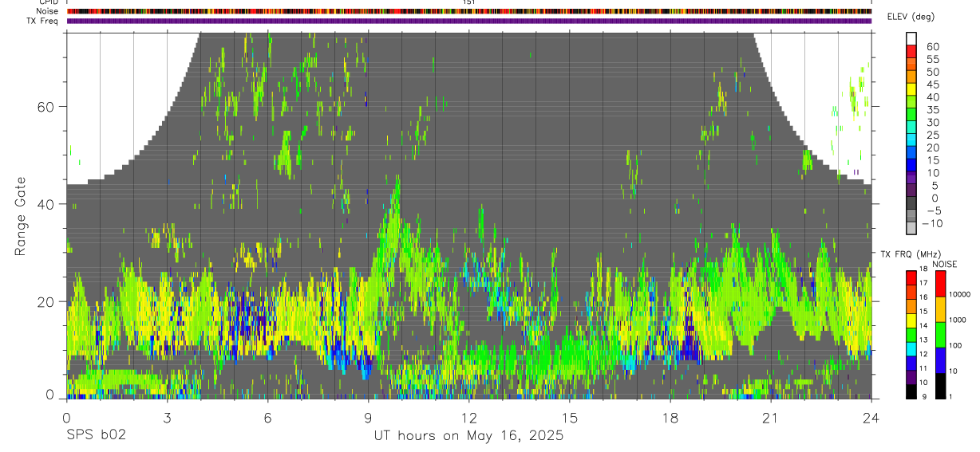
Task: Click the 6 hour tick label
Action: click(x=267, y=418)
